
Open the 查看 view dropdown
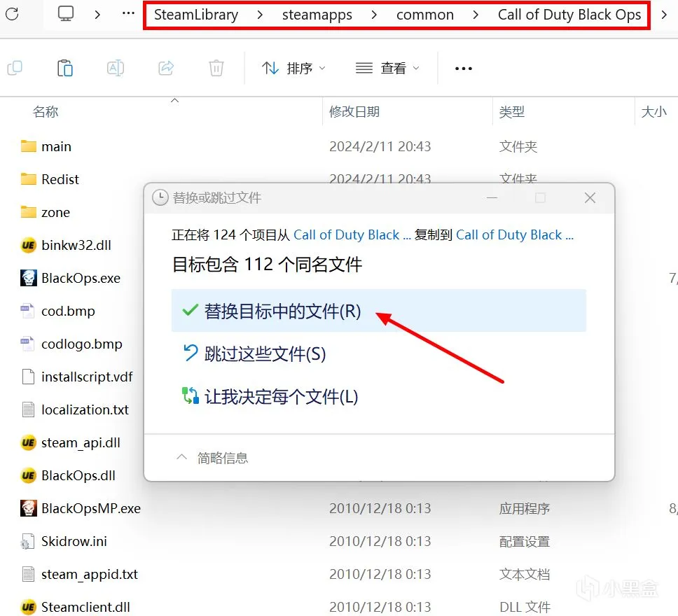click(387, 68)
